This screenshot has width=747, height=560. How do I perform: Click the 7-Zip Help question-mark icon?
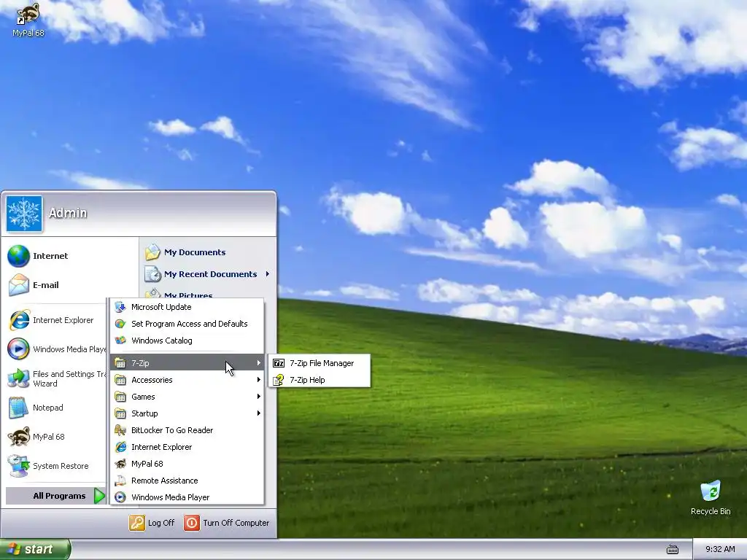(279, 379)
